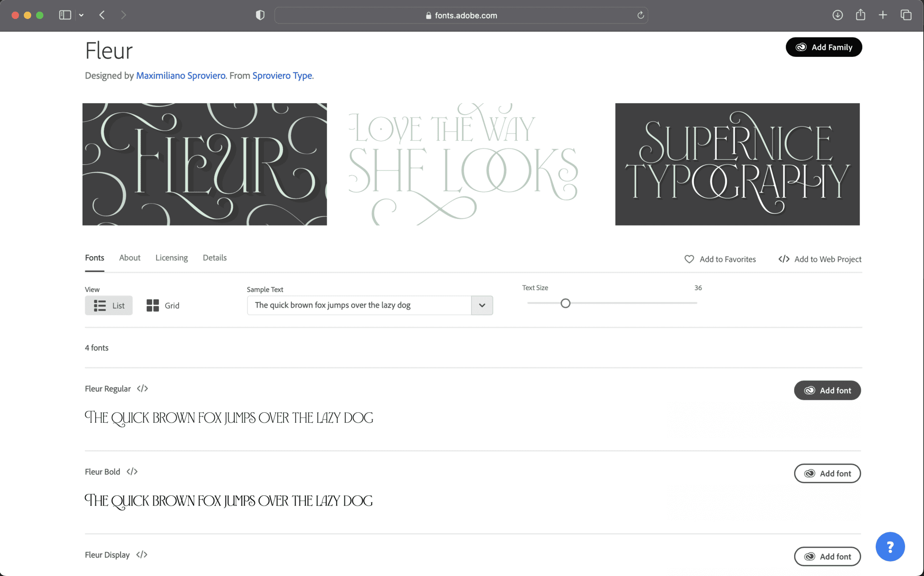Open Safari tab overview

(x=905, y=15)
